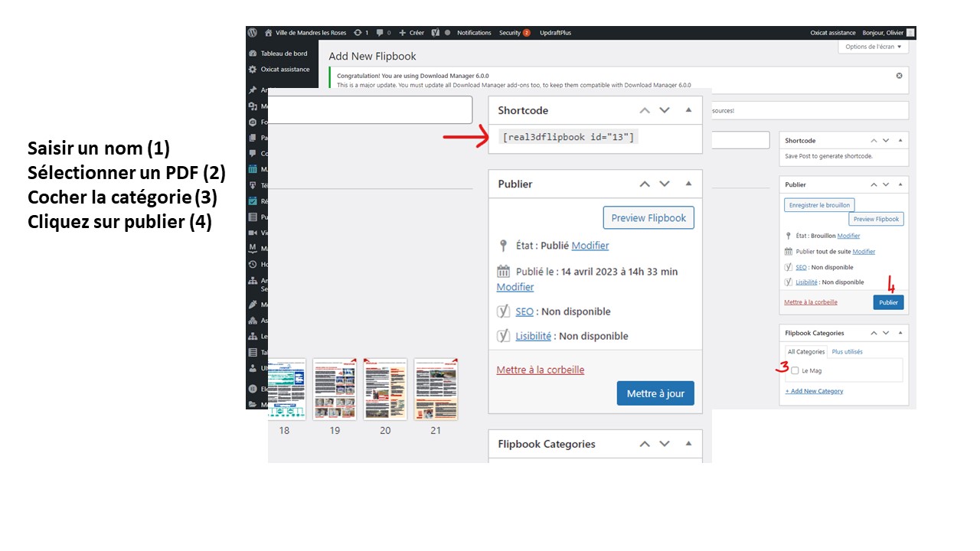
Task: Select page 19 thumbnail
Action: pyautogui.click(x=335, y=389)
